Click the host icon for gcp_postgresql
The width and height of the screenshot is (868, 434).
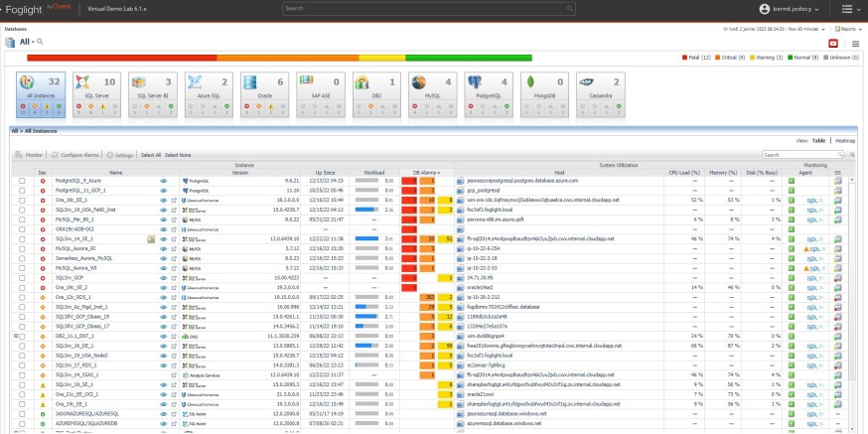[460, 191]
